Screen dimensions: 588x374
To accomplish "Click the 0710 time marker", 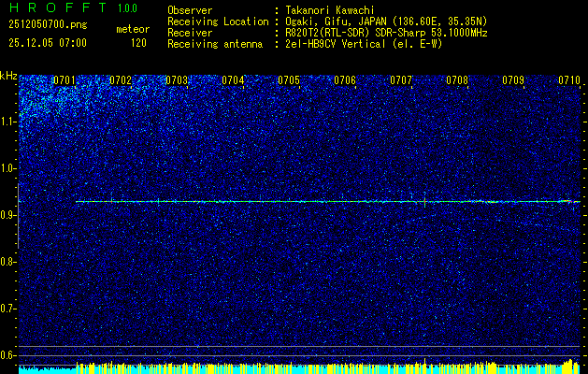I will click(569, 79).
